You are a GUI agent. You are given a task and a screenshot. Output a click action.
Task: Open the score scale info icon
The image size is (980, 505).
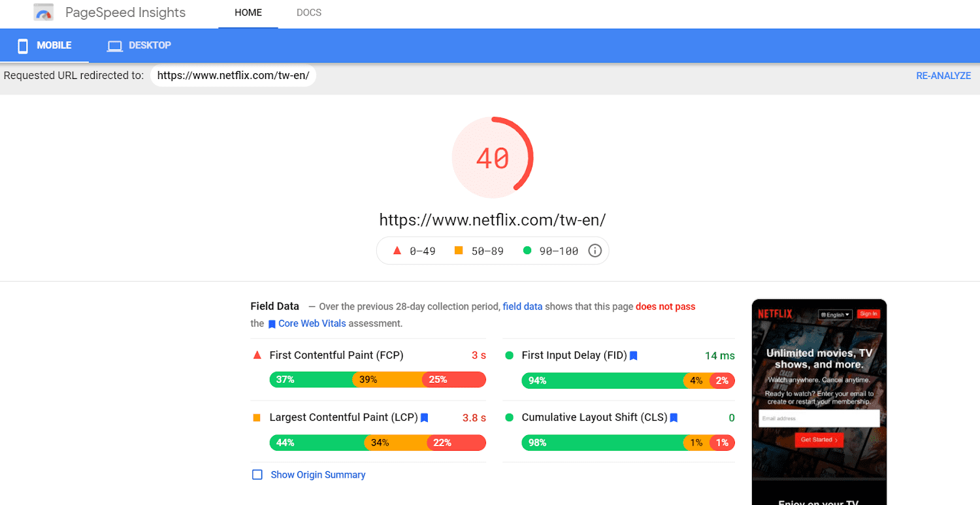tap(595, 251)
